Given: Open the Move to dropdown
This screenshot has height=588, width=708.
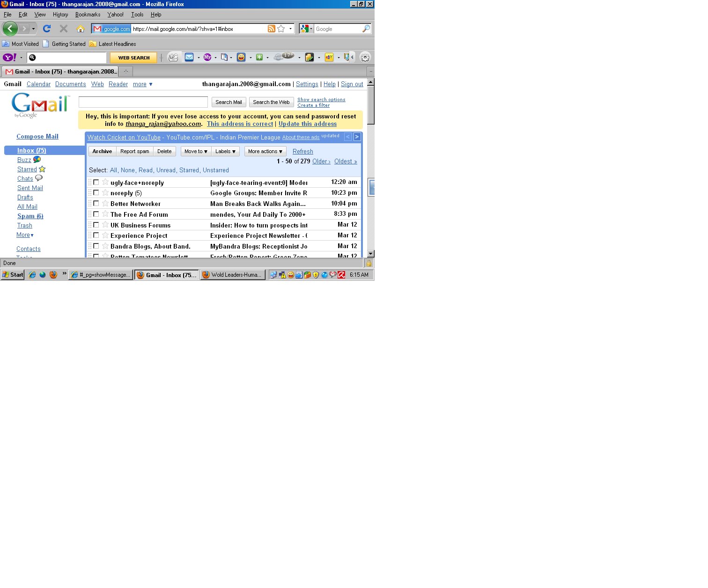Looking at the screenshot, I should [196, 151].
